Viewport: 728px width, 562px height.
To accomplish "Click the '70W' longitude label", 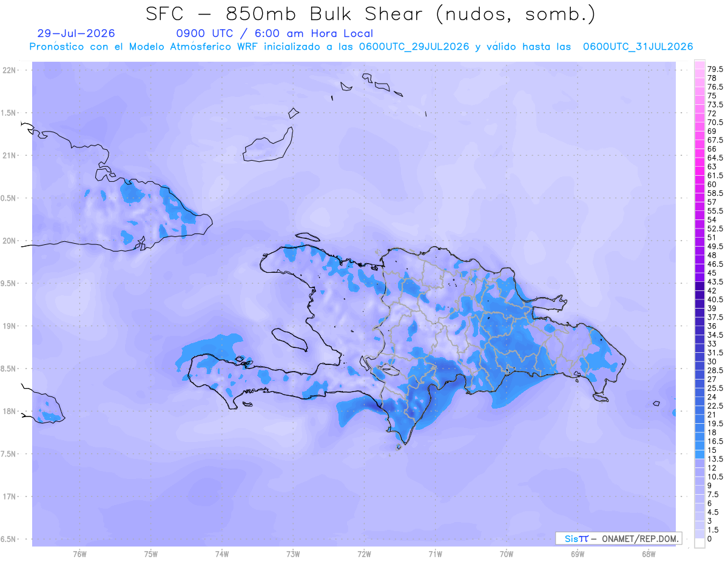I will (507, 555).
